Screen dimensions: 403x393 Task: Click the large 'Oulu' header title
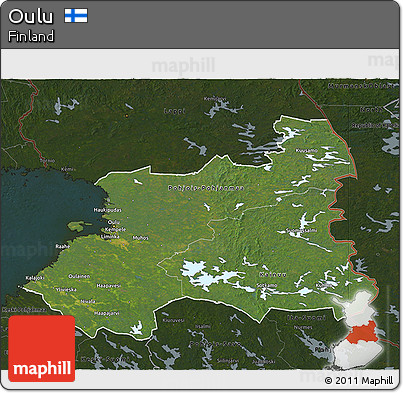pos(31,16)
